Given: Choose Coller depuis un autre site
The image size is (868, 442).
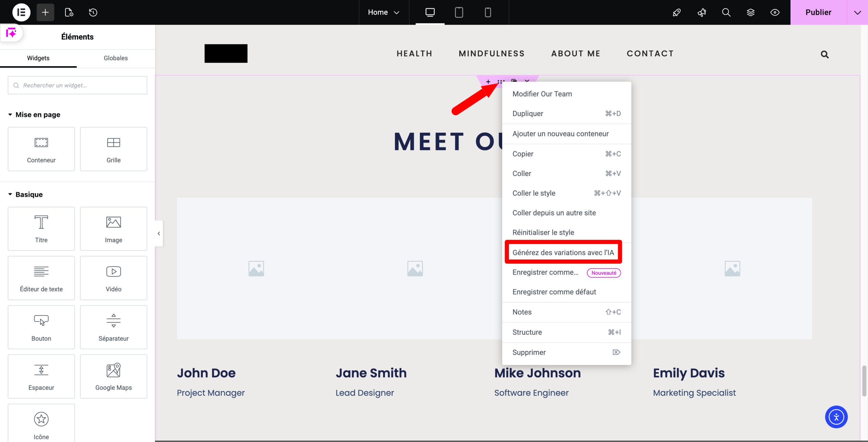Looking at the screenshot, I should coord(566,213).
